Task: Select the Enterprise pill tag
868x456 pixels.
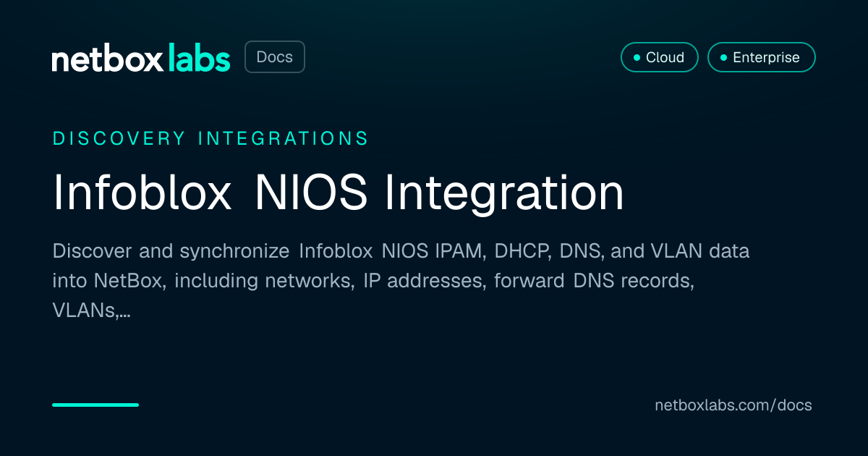Action: (761, 57)
